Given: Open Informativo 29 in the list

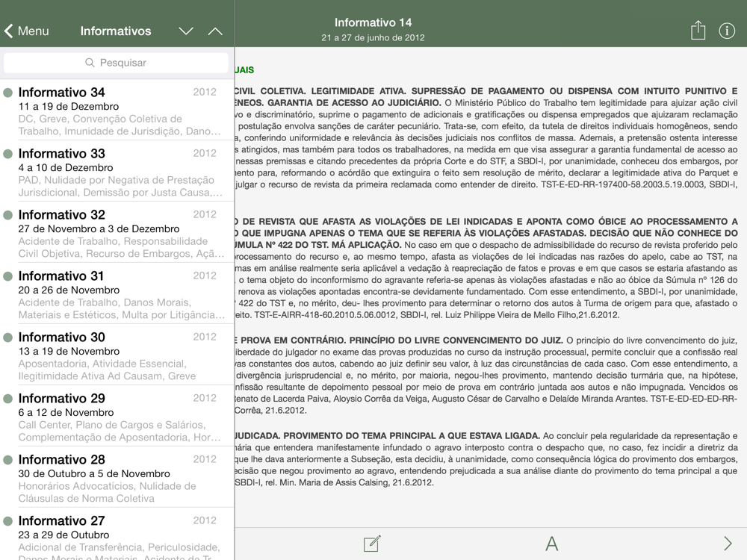Looking at the screenshot, I should [117, 417].
